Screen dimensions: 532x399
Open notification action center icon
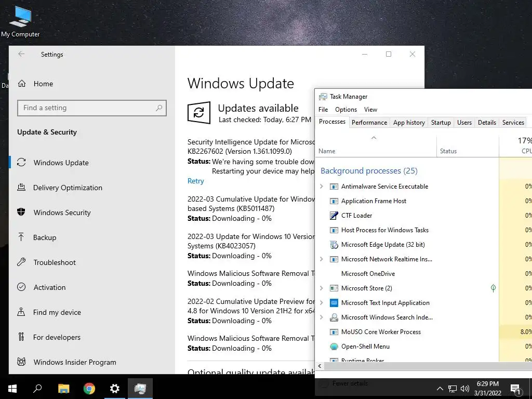click(515, 389)
